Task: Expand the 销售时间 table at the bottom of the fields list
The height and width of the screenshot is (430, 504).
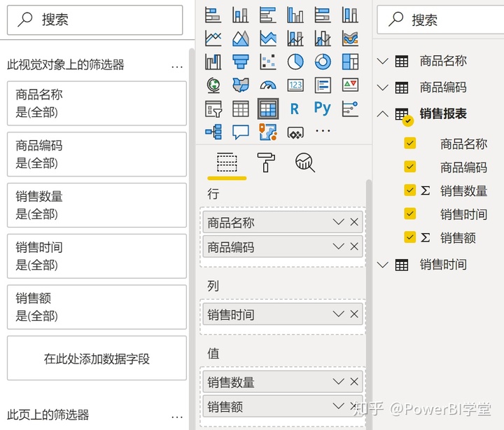Action: click(x=382, y=265)
